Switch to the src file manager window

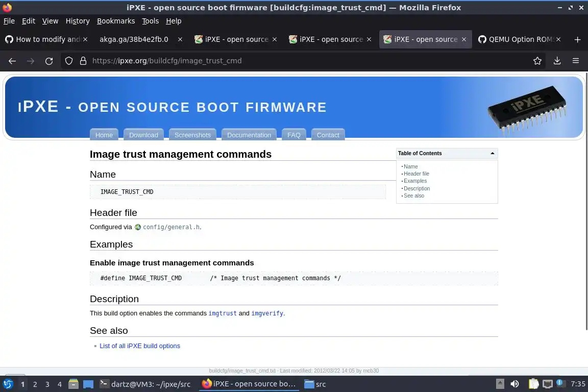pos(315,384)
